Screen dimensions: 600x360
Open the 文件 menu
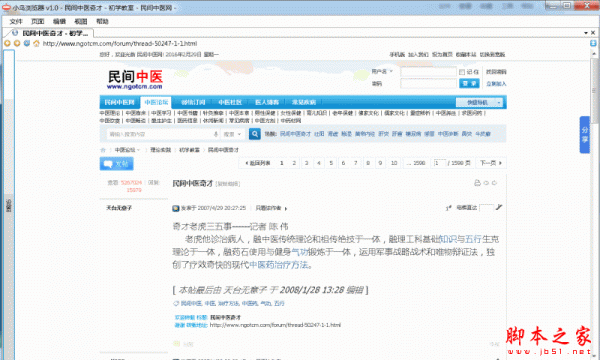[16, 21]
